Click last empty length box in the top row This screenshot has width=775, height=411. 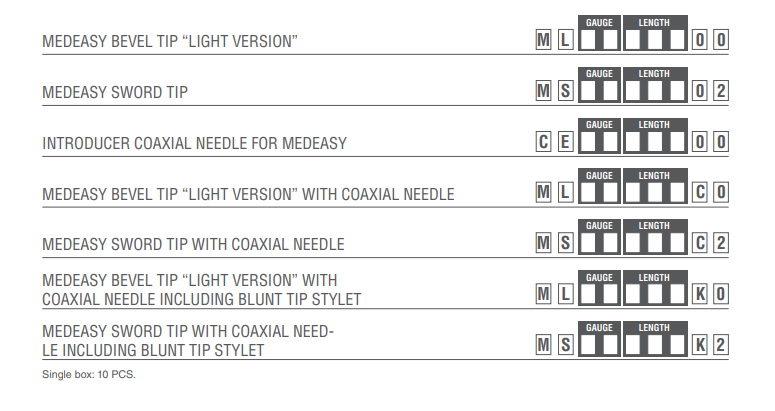677,42
